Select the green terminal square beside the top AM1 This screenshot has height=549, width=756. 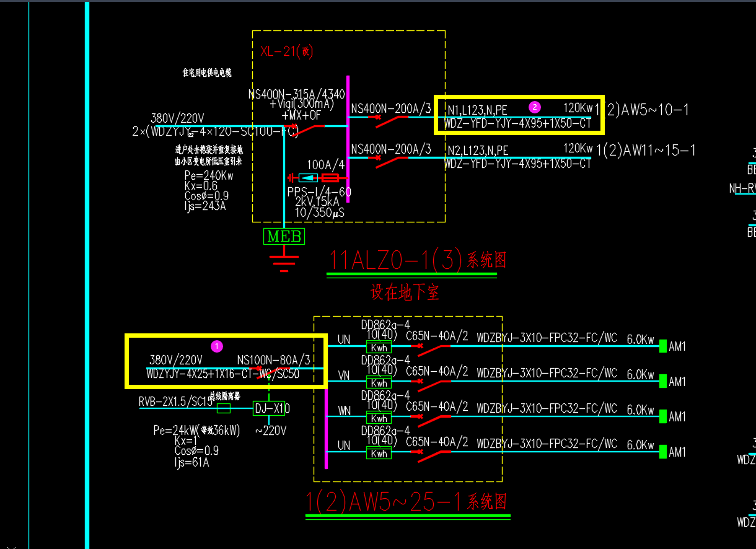662,346
